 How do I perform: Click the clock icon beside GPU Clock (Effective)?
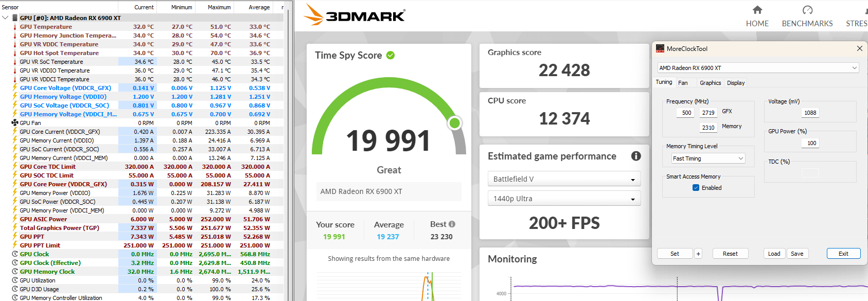15,263
